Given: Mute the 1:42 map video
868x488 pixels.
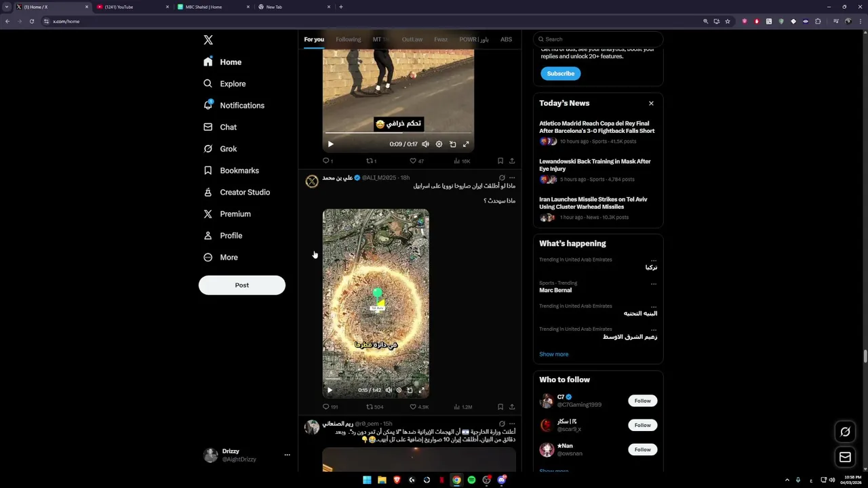Looking at the screenshot, I should point(389,390).
